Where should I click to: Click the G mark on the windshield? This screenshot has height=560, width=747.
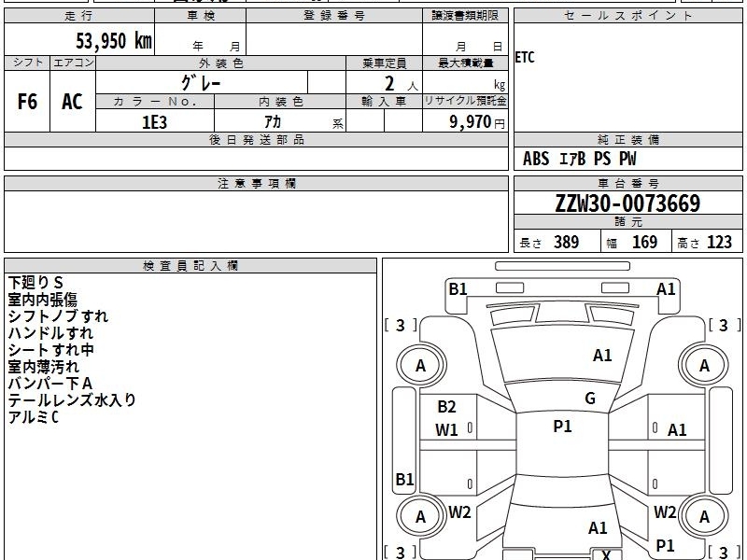pyautogui.click(x=590, y=399)
